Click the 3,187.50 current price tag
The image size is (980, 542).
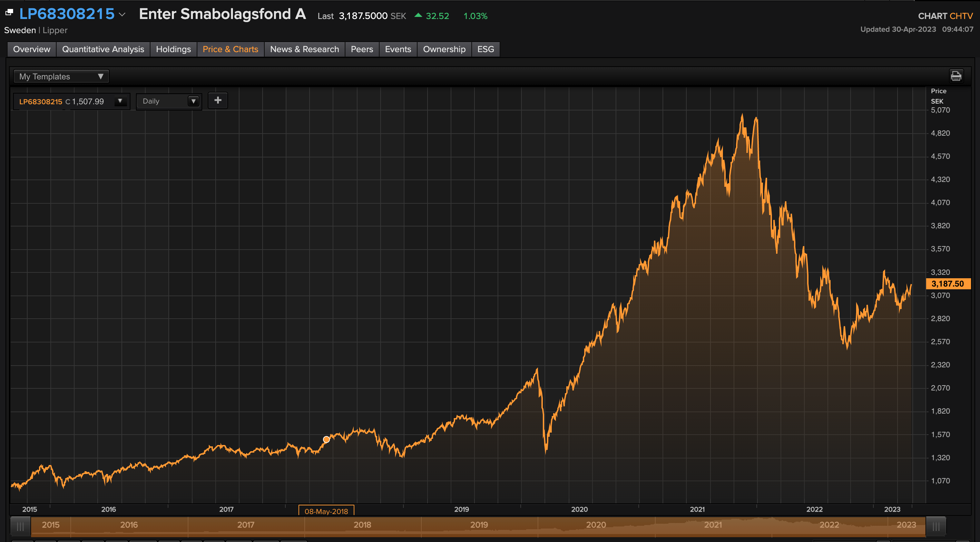click(948, 283)
